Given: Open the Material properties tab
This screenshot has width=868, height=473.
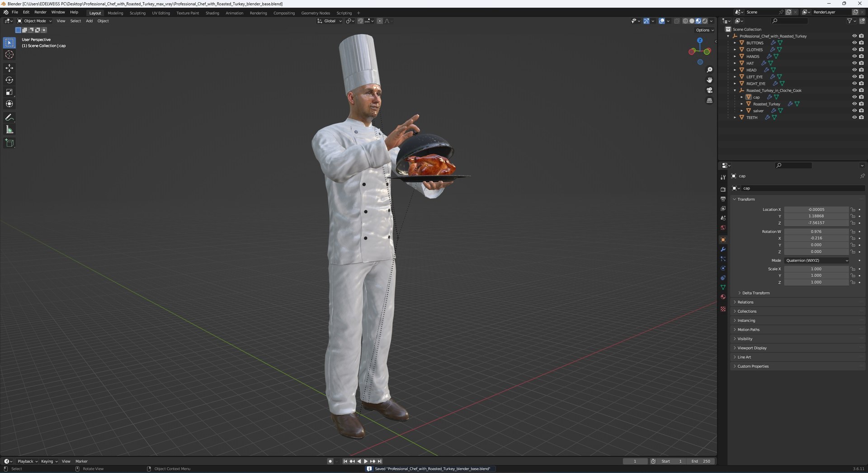Looking at the screenshot, I should pyautogui.click(x=723, y=297).
